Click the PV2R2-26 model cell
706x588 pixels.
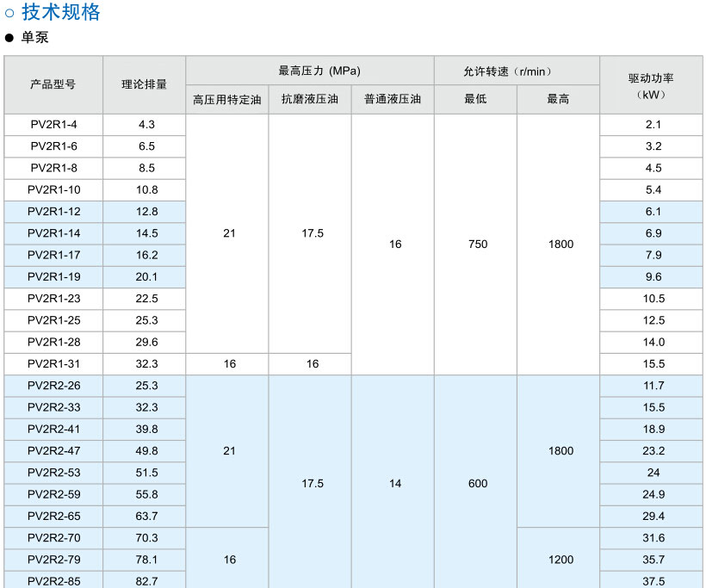53,386
